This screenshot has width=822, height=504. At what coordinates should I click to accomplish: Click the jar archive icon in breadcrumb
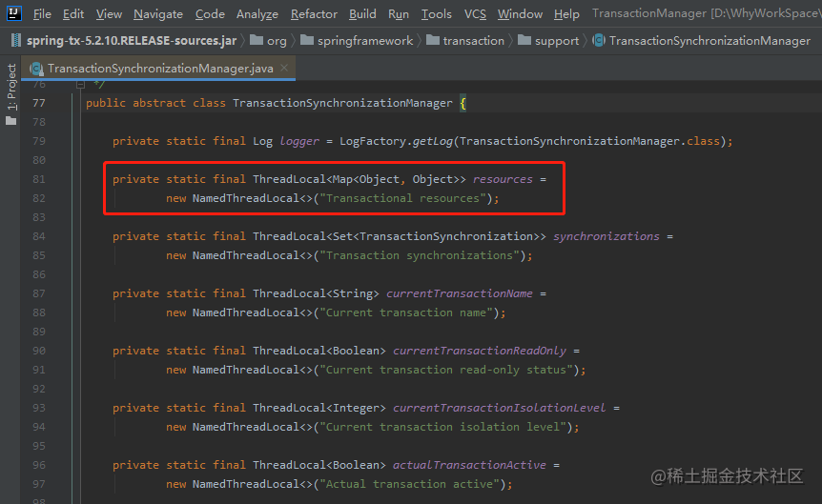click(x=16, y=40)
